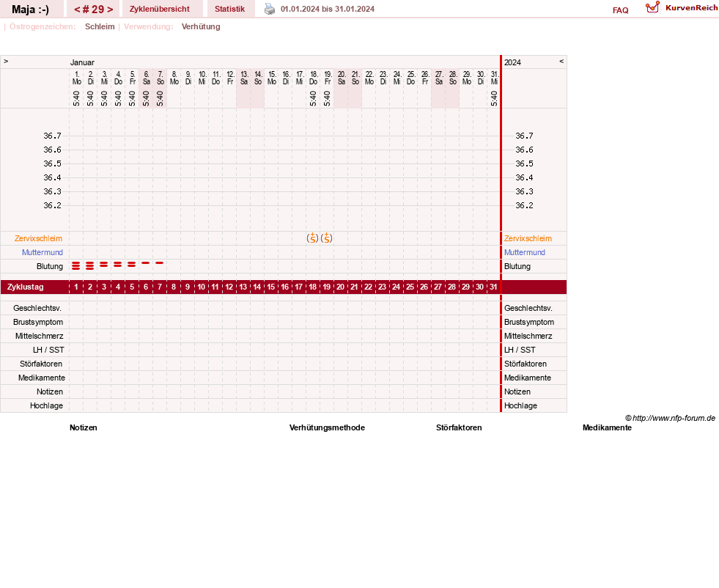Open the FAQ link
Image resolution: width=719 pixels, height=588 pixels.
(620, 10)
